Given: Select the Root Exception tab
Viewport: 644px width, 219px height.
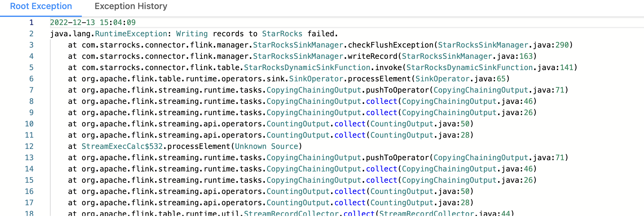Looking at the screenshot, I should 41,7.
